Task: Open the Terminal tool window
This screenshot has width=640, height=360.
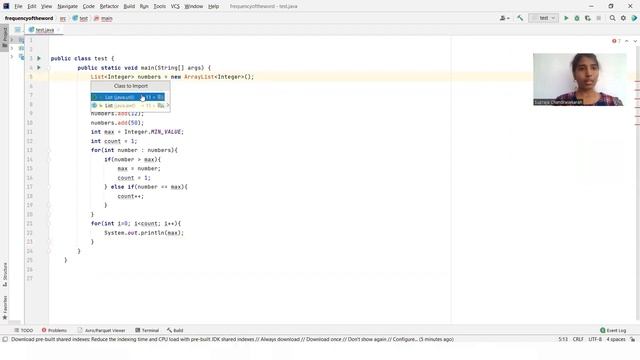Action: tap(147, 330)
